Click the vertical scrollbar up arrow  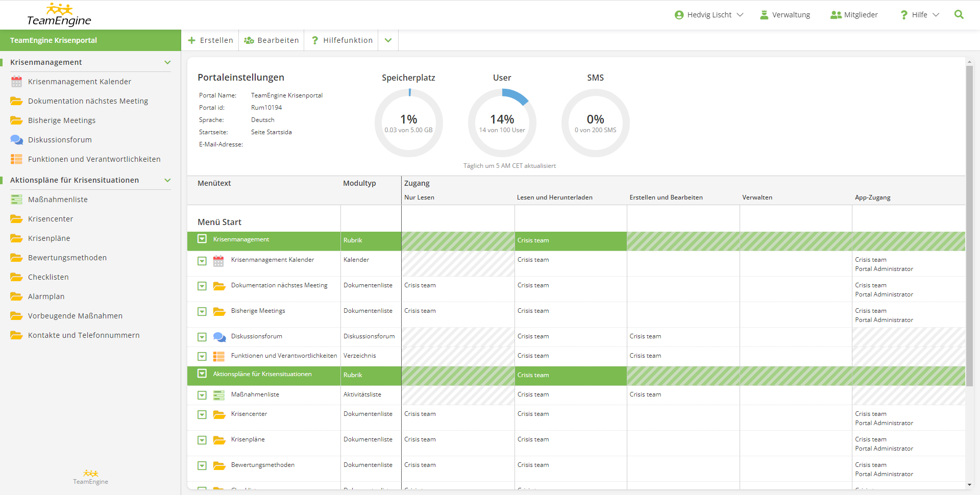tap(969, 62)
